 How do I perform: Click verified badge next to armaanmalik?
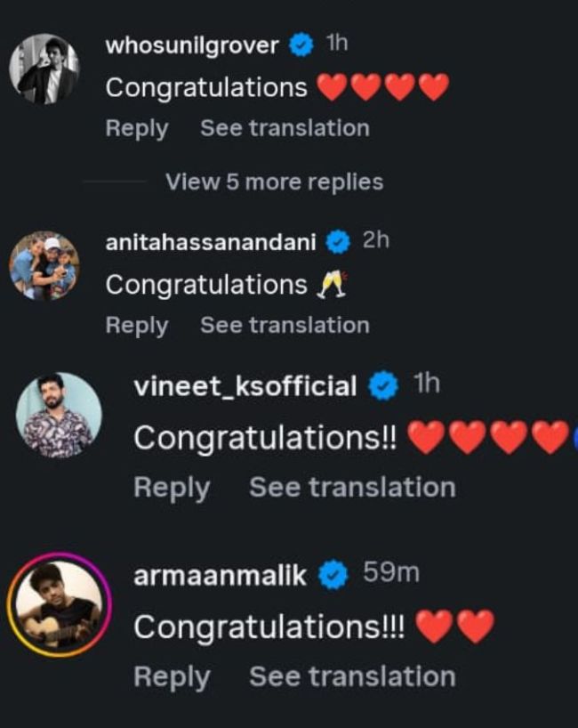pos(333,575)
